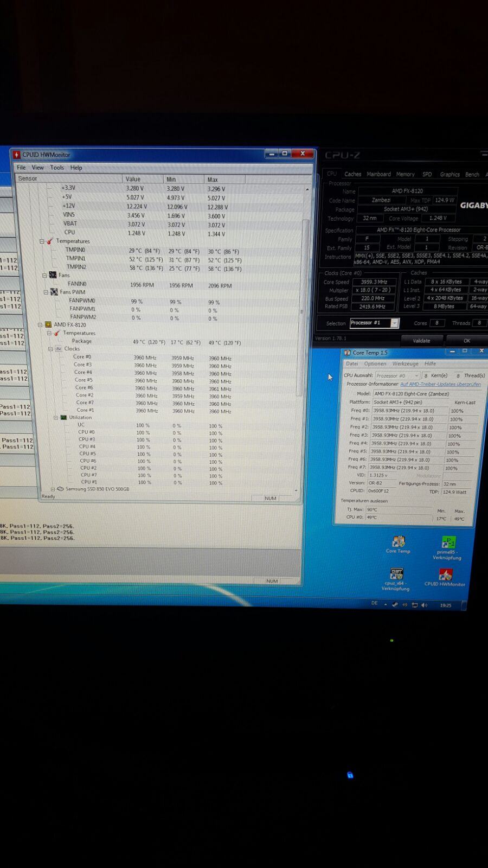This screenshot has height=868, width=488.
Task: Click the scroll up arrow in HWMonitor
Action: tap(307, 189)
